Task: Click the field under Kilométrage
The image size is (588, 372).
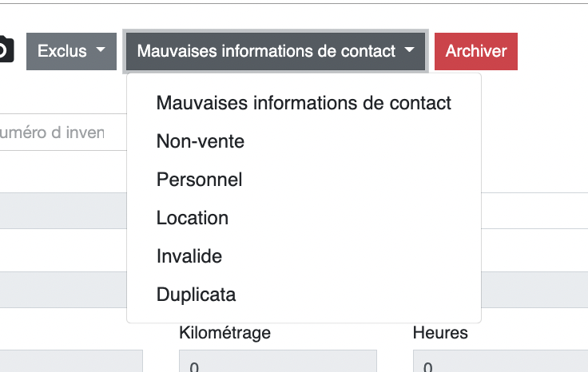Action: tap(276, 362)
